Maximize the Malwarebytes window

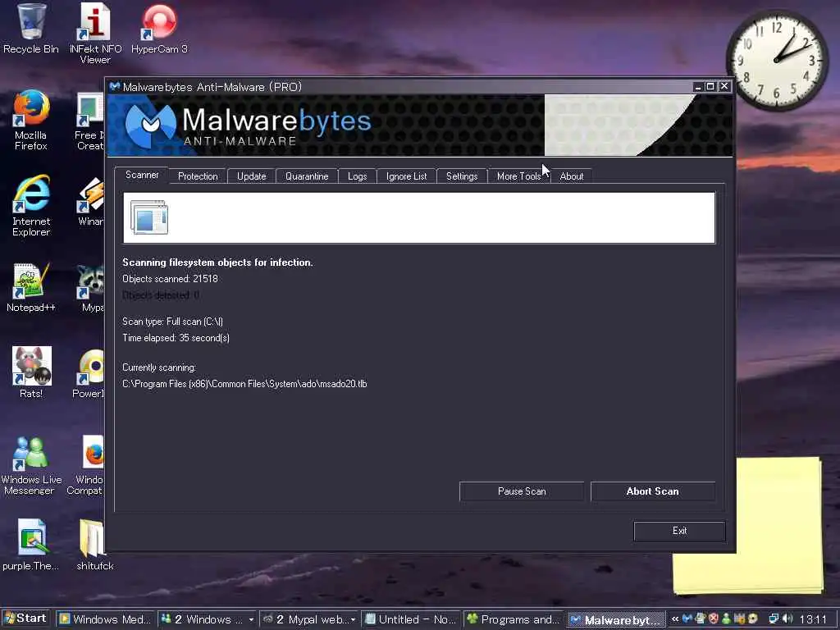click(710, 86)
